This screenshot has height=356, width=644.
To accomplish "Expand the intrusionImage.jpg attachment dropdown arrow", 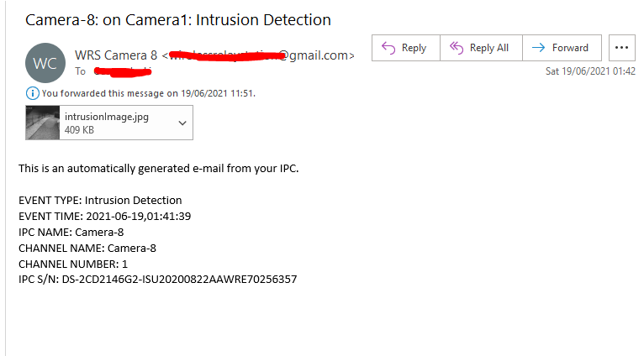I will (x=183, y=123).
